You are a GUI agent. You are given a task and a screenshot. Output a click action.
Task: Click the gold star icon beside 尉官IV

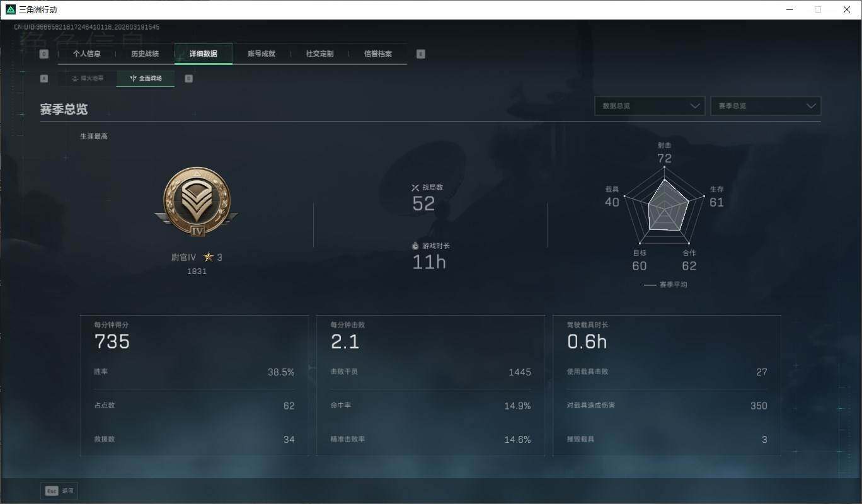pos(209,257)
